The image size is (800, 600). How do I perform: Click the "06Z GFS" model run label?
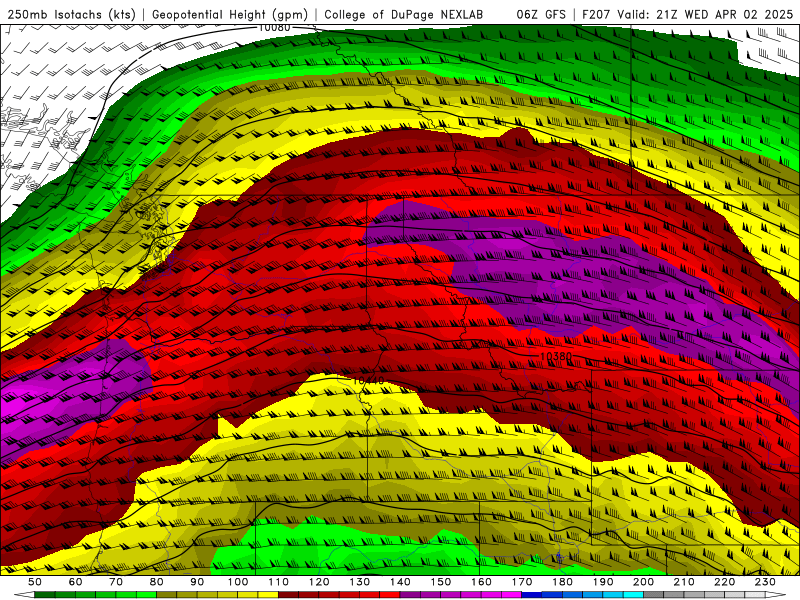coord(541,14)
